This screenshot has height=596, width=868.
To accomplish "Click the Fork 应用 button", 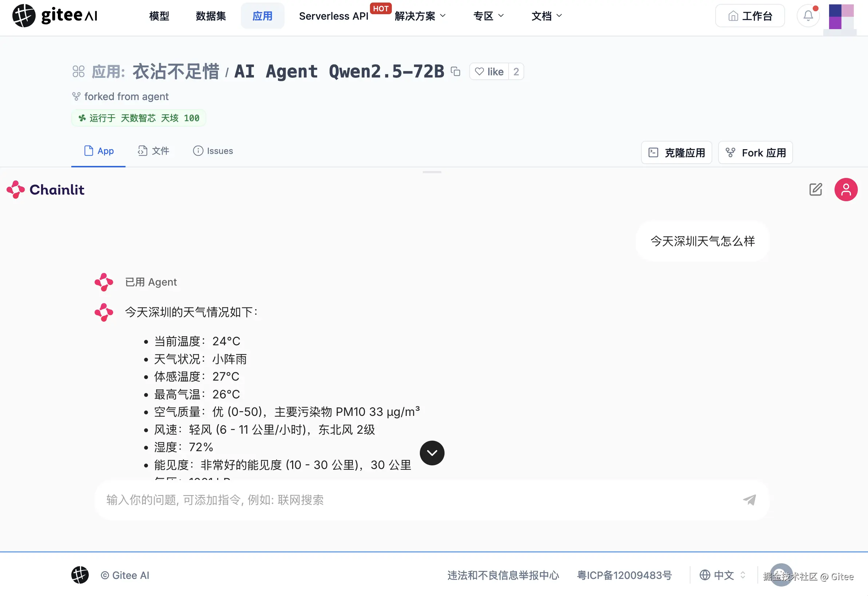I will click(x=755, y=152).
